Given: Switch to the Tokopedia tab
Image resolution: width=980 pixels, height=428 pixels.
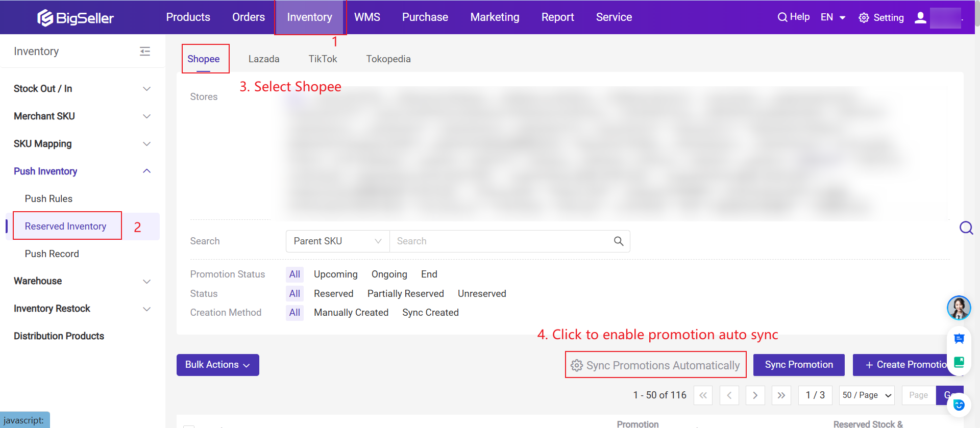Looking at the screenshot, I should [x=388, y=59].
